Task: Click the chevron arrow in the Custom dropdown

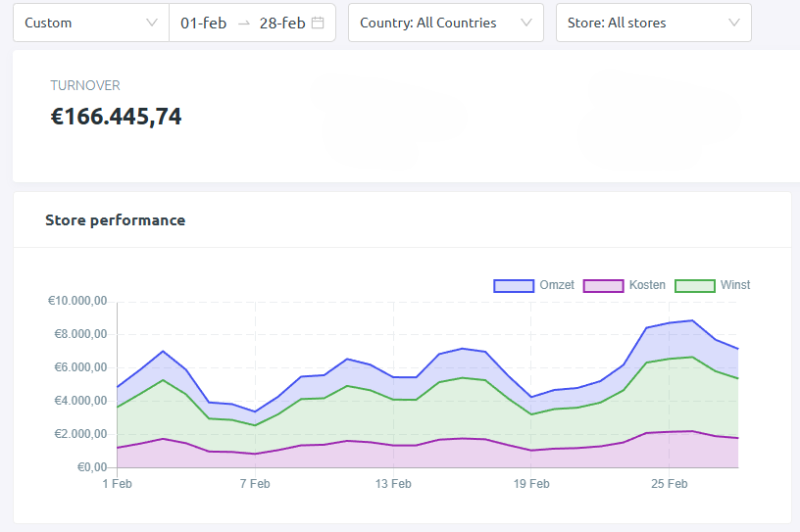Action: (x=152, y=23)
